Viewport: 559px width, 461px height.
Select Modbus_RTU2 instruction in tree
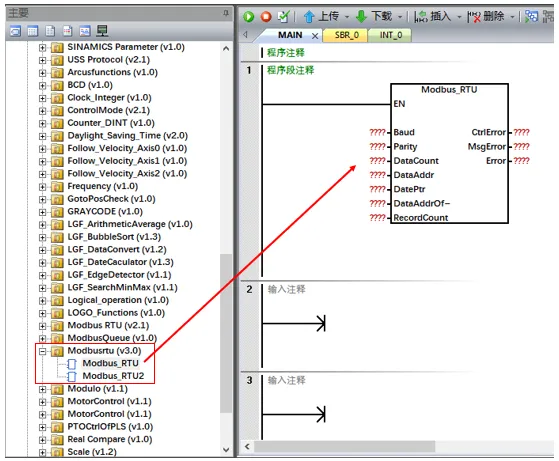pos(113,376)
